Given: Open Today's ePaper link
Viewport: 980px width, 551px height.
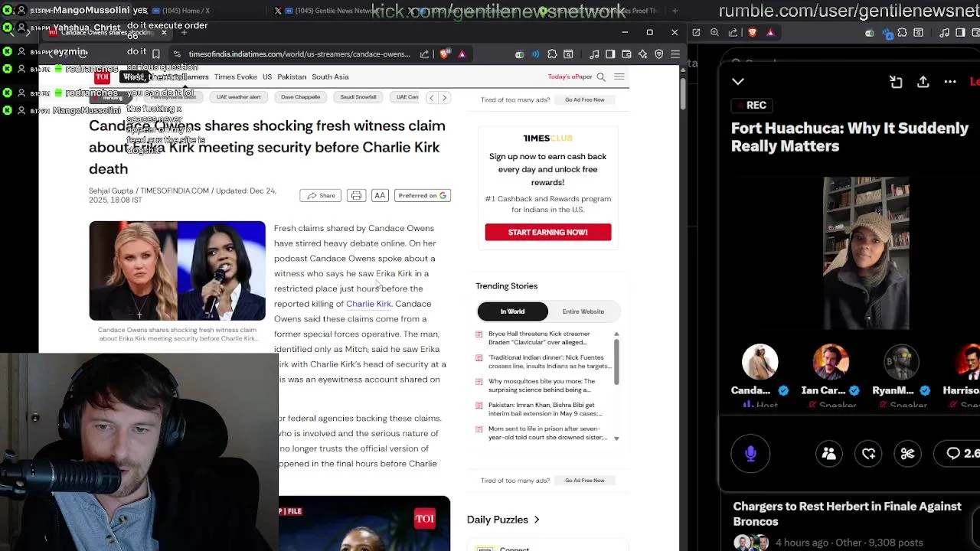Looking at the screenshot, I should pyautogui.click(x=570, y=77).
